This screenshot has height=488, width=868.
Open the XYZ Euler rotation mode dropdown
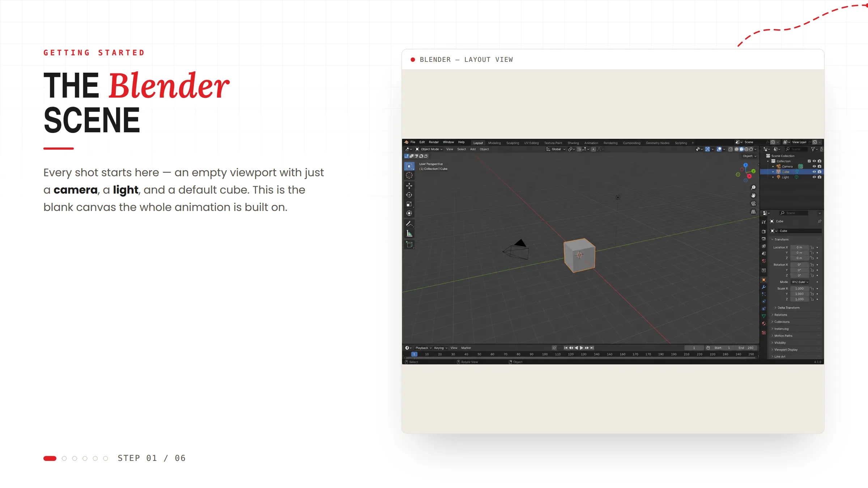coord(800,282)
